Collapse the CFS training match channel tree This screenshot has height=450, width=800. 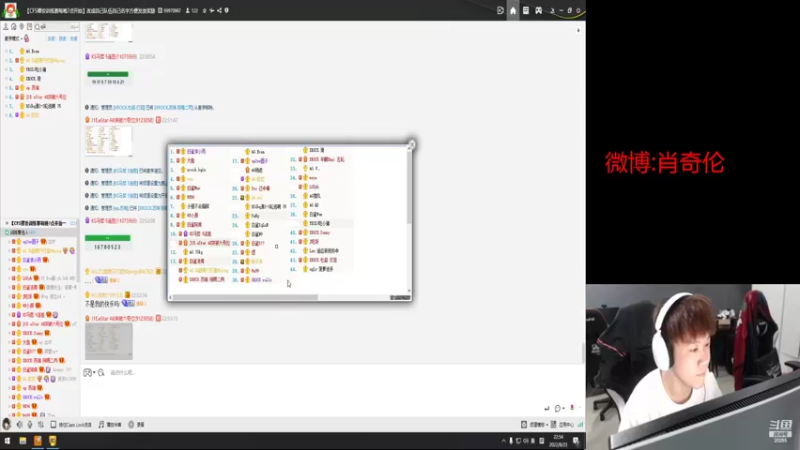(x=7, y=223)
